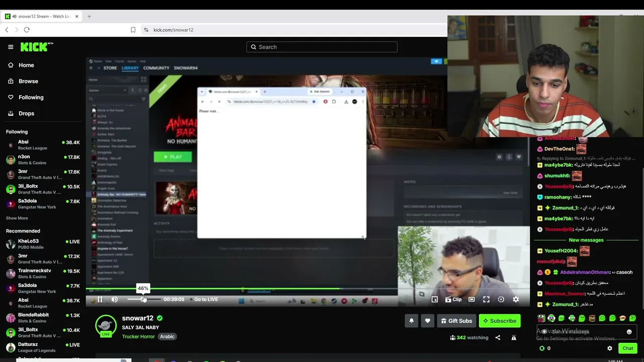Open the snowar12 channel name link
644x362 pixels.
137,318
